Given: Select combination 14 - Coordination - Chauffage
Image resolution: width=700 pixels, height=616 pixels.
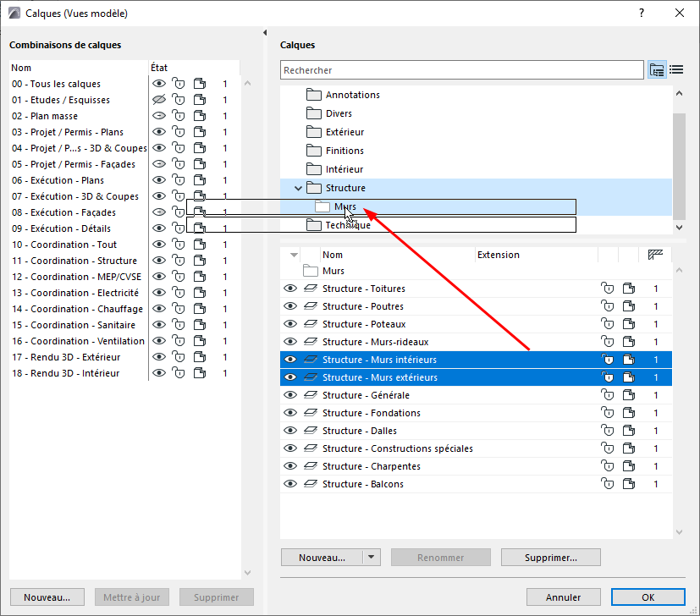Looking at the screenshot, I should pos(77,309).
